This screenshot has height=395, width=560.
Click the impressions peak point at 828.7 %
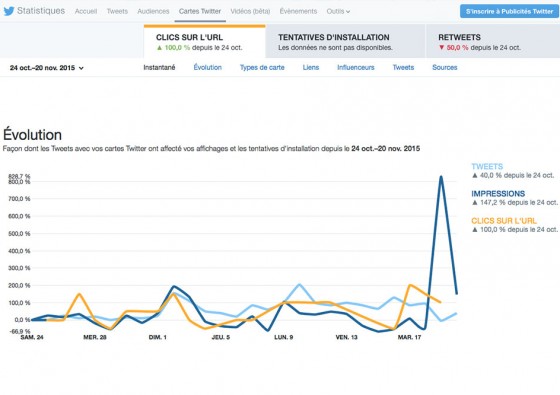pos(441,176)
